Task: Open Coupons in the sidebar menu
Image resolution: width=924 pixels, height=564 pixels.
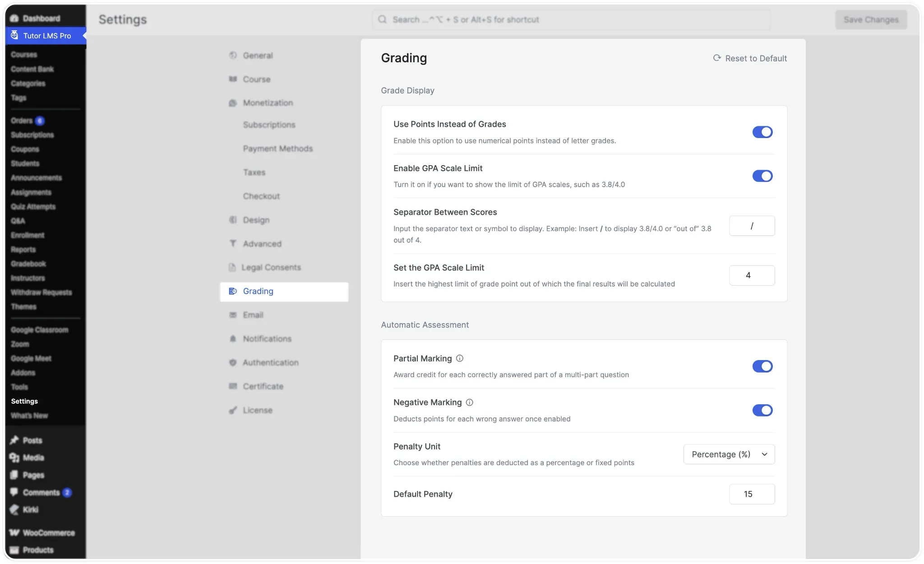Action: point(25,149)
